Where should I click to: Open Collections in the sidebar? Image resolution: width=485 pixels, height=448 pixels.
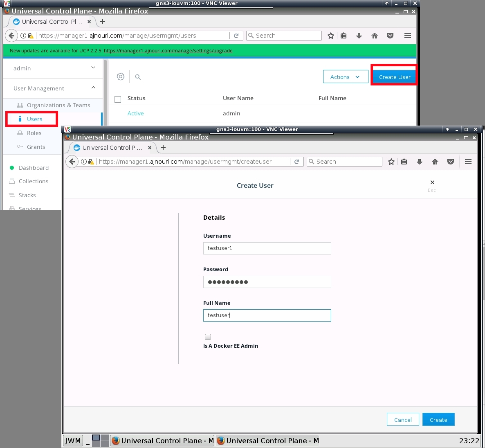(34, 181)
